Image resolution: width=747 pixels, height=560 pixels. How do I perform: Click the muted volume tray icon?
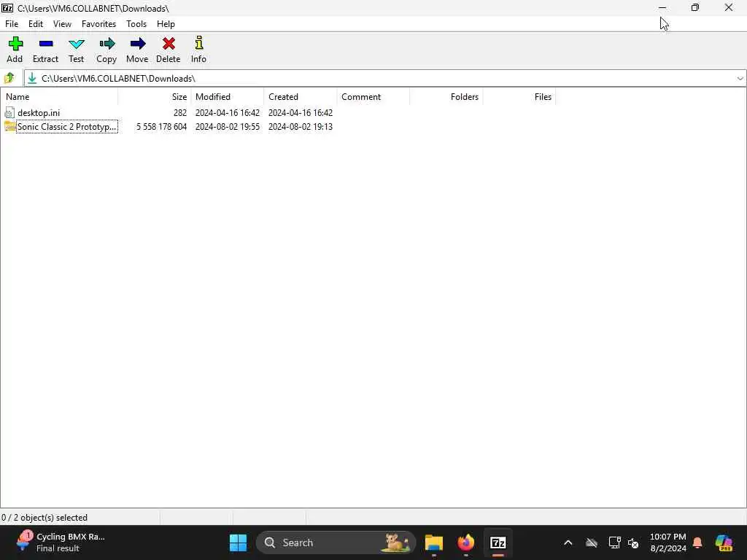pyautogui.click(x=633, y=542)
